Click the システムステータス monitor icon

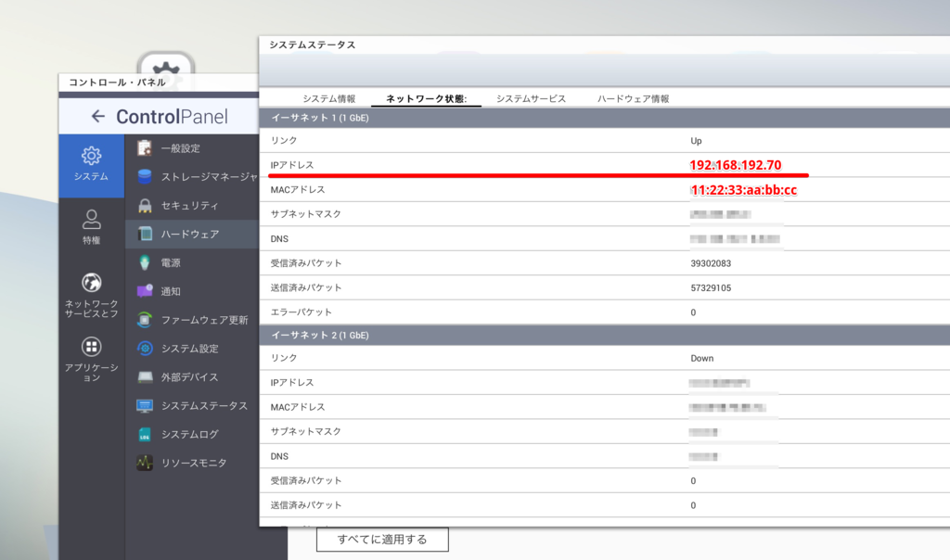144,405
